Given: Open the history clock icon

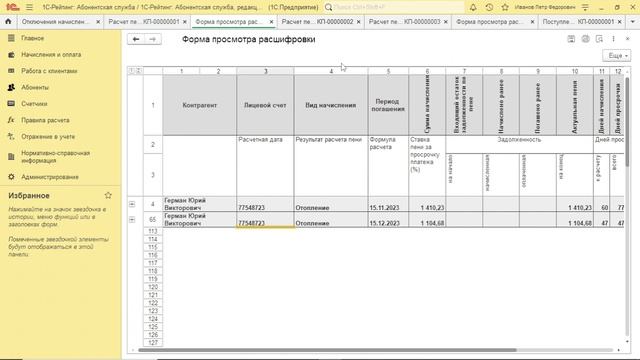Looking at the screenshot, I should click(489, 7).
